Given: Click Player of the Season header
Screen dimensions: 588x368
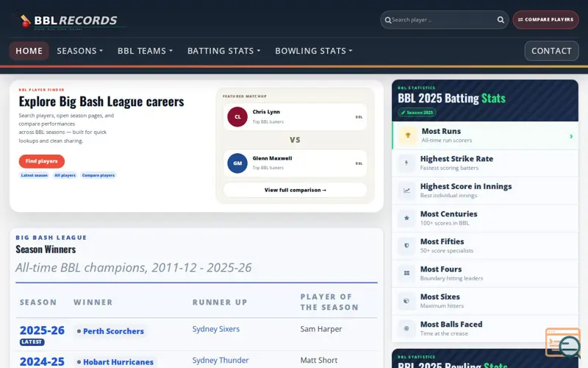Looking at the screenshot, I should pos(329,302).
